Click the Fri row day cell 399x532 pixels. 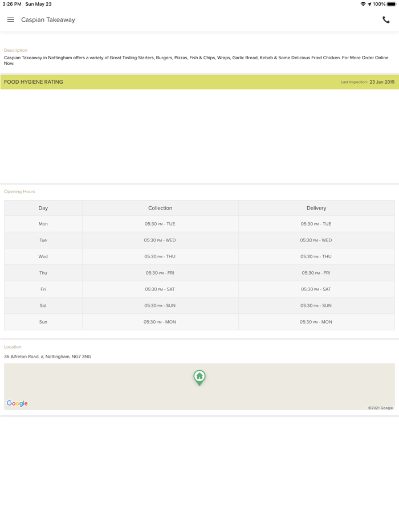coord(43,289)
